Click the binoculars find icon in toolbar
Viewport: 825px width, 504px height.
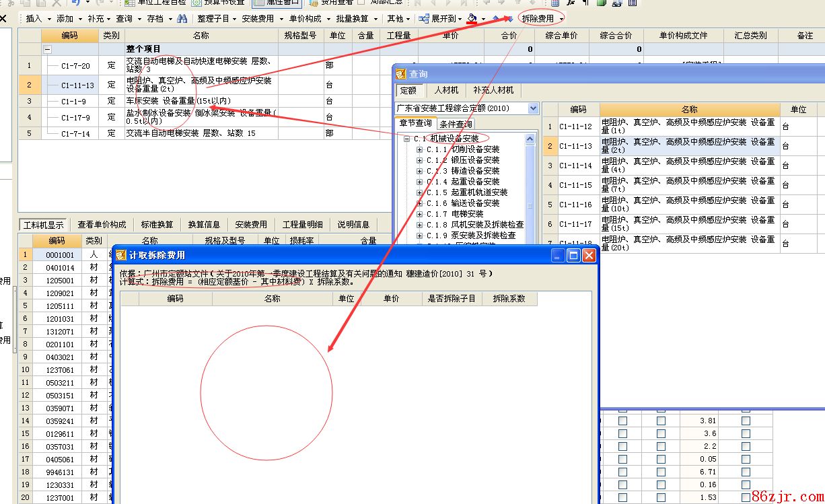pos(182,19)
